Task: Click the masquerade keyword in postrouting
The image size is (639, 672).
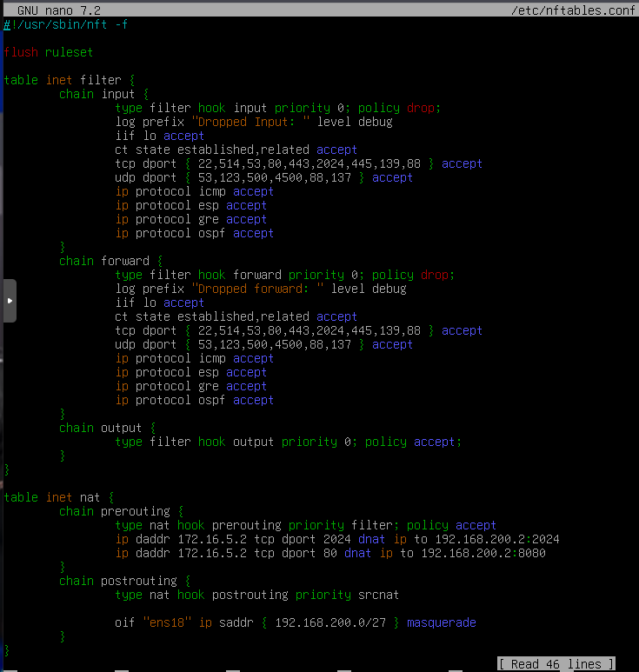Action: click(x=441, y=622)
